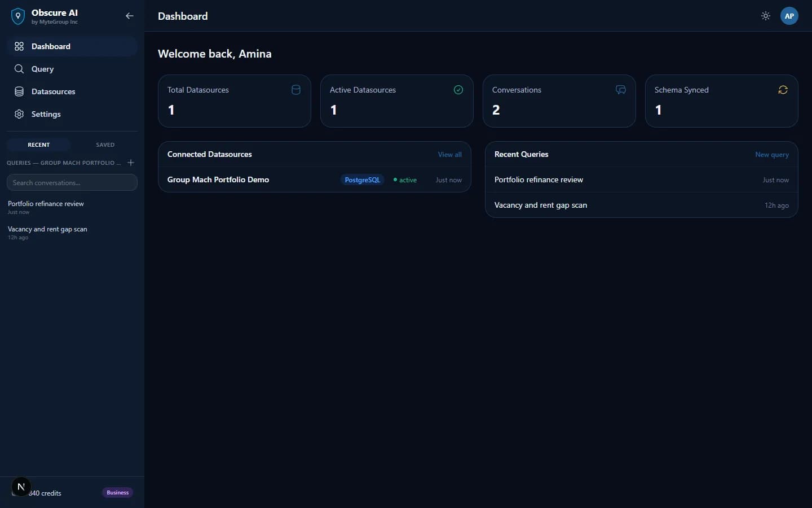The height and width of the screenshot is (508, 812).
Task: Click Just now timestamp beside PostgreSQL datasource
Action: click(x=449, y=180)
